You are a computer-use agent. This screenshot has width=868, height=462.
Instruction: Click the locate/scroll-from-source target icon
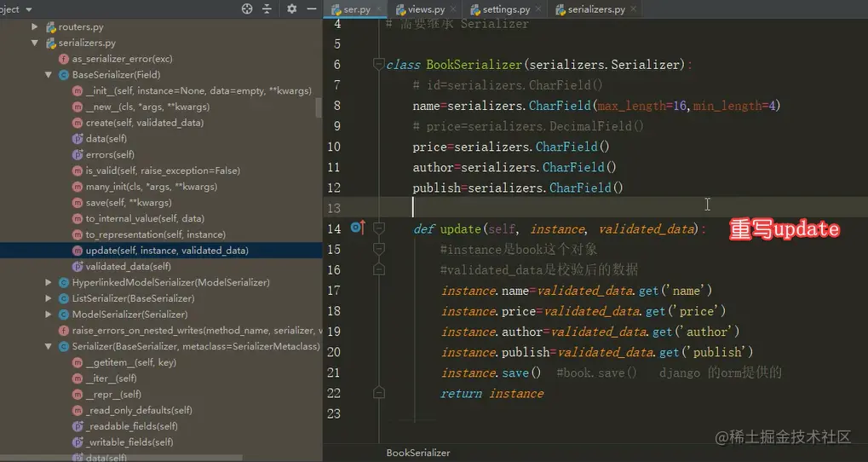pyautogui.click(x=247, y=9)
